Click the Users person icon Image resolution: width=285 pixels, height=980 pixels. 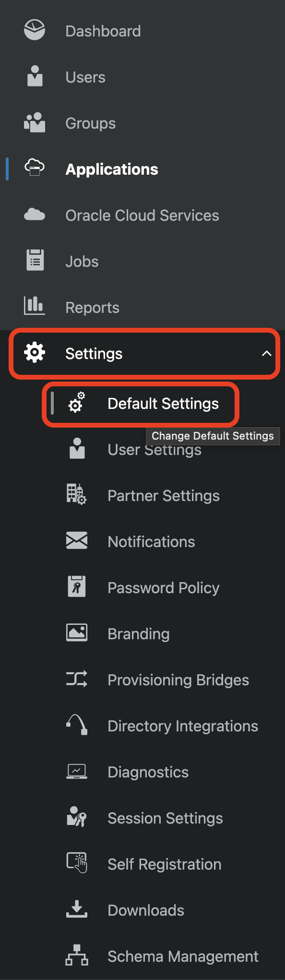[x=35, y=76]
